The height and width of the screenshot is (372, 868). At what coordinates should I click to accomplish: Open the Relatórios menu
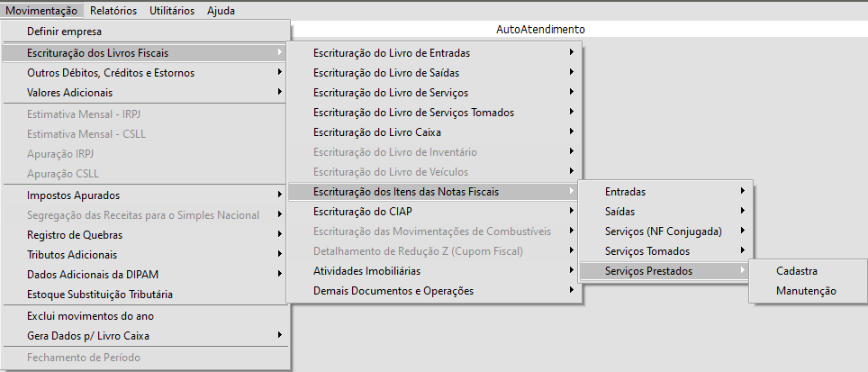[x=113, y=11]
